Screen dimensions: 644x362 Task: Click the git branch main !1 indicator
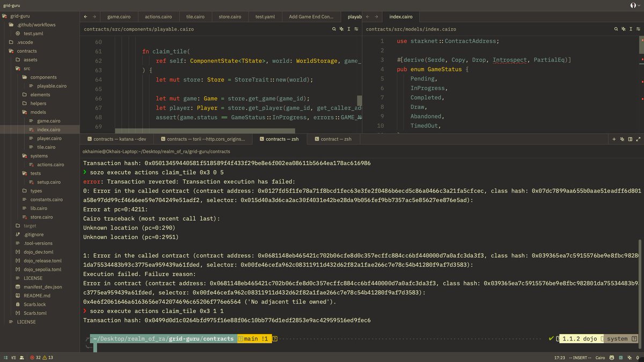point(258,338)
